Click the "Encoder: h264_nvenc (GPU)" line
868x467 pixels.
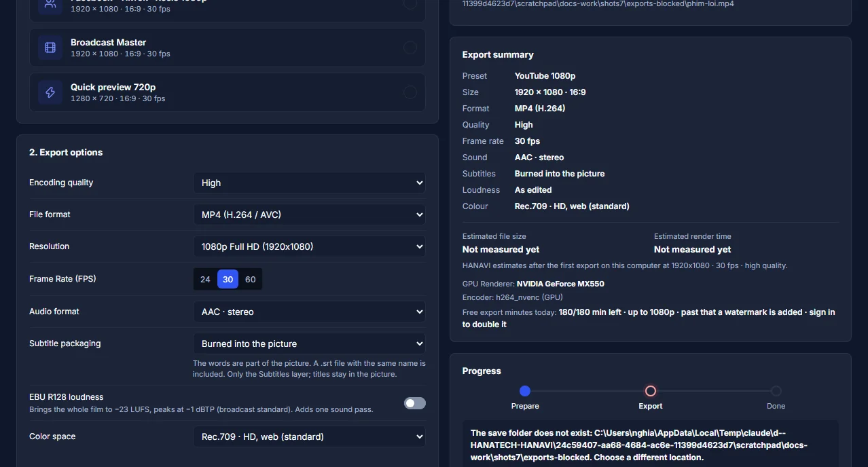pos(513,297)
